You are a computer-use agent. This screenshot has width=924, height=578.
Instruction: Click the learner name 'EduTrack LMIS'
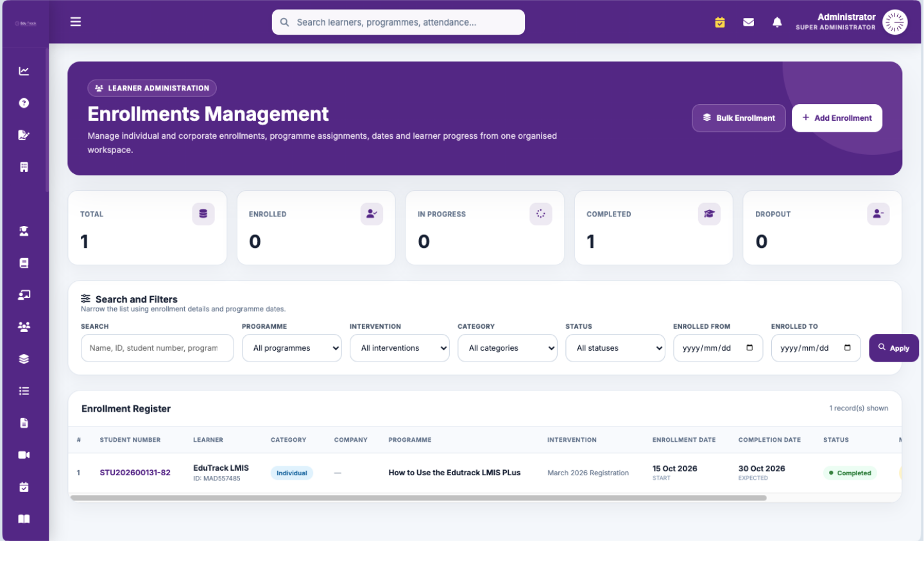221,468
